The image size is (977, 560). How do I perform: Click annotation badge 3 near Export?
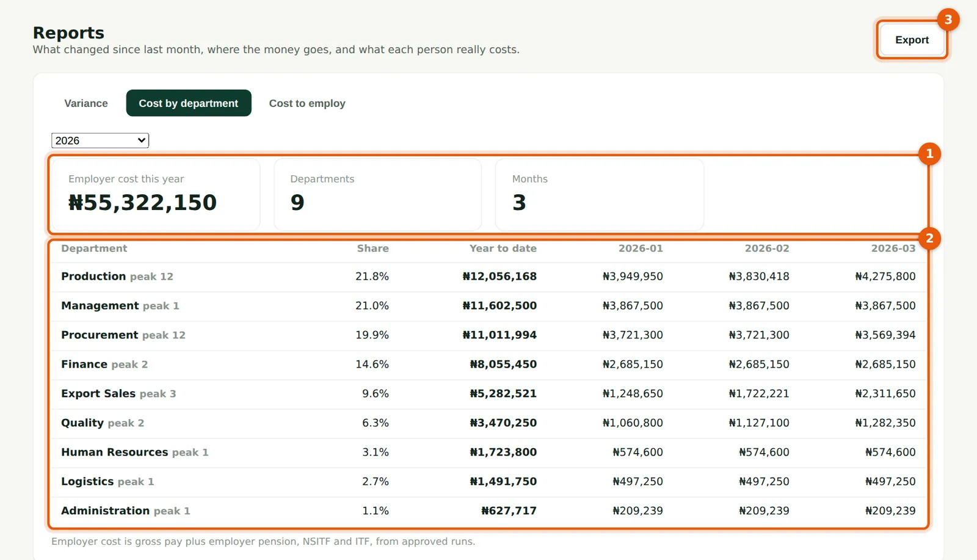click(x=948, y=20)
